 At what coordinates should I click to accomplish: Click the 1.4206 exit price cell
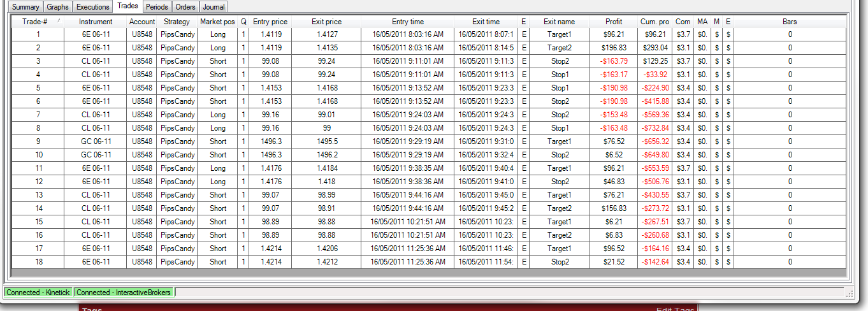tap(326, 249)
